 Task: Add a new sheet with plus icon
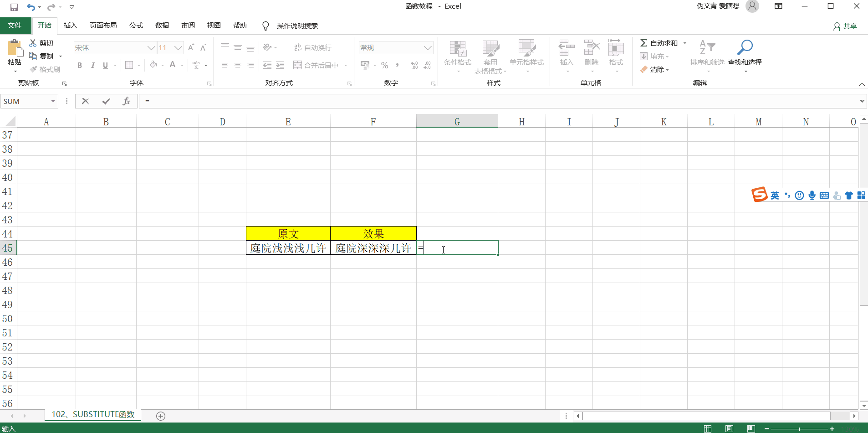(161, 416)
